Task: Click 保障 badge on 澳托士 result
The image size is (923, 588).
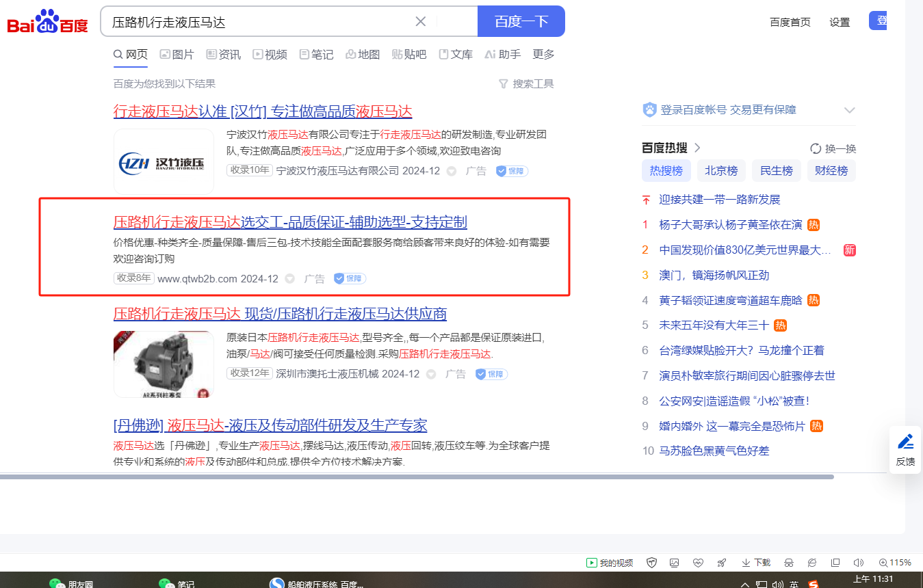Action: [x=491, y=374]
